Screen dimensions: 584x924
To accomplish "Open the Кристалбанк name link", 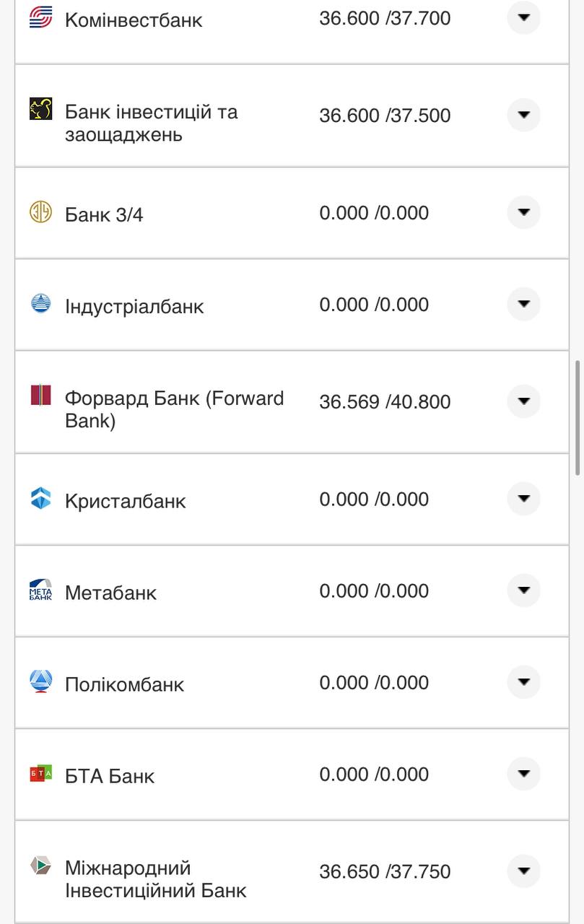I will 125,501.
